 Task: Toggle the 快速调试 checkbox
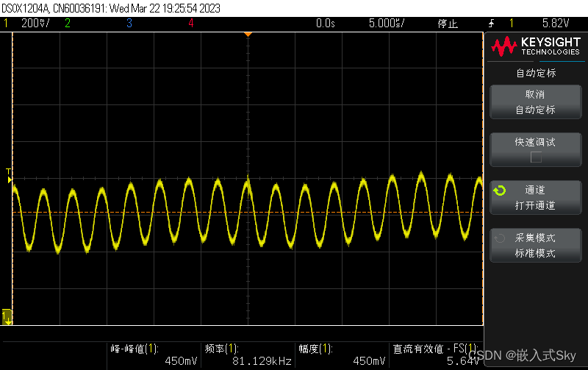coord(536,157)
